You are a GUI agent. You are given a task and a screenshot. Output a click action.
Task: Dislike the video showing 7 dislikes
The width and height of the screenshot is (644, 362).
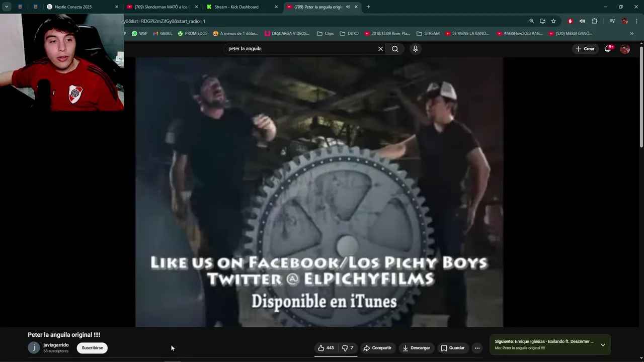[x=348, y=348]
